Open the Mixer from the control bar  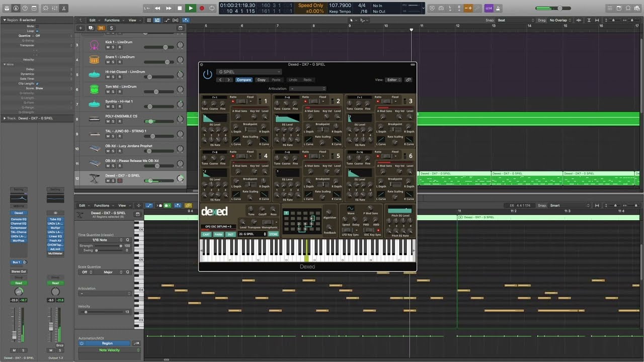(x=54, y=8)
